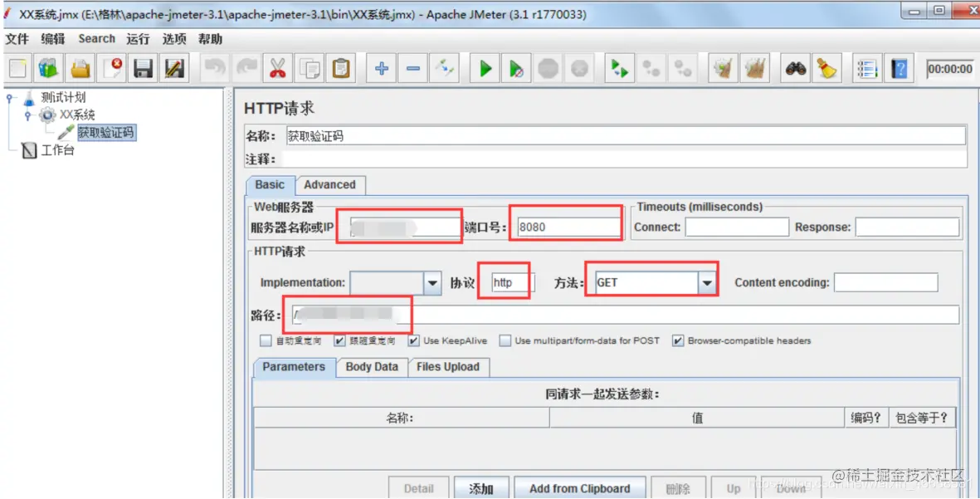The height and width of the screenshot is (499, 980).
Task: Open the Function Helper list icon
Action: (x=867, y=68)
